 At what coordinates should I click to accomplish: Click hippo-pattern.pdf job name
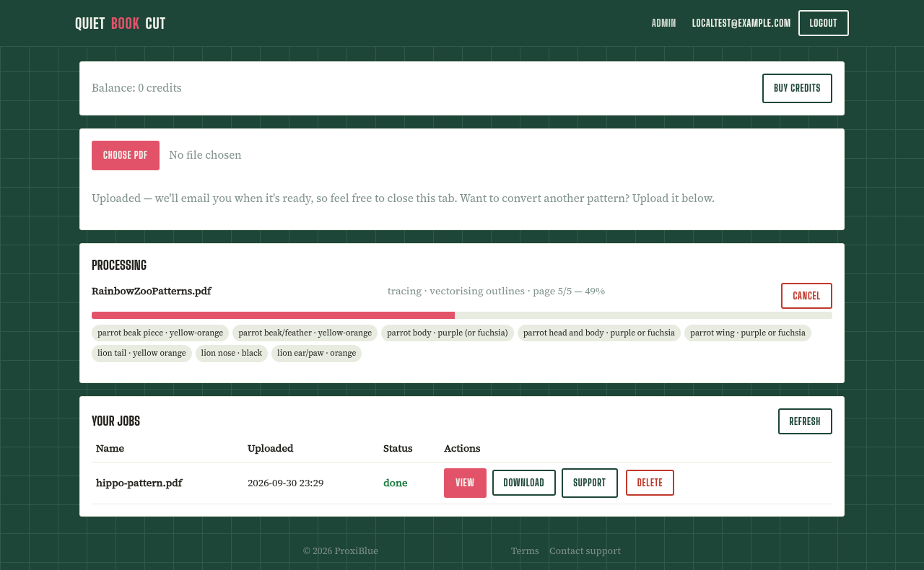click(x=139, y=483)
